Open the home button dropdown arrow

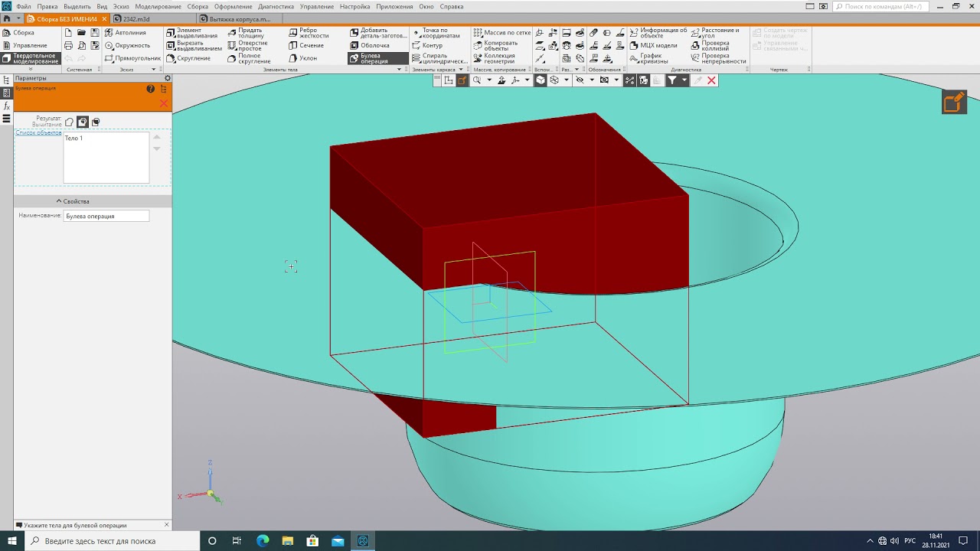pos(18,18)
